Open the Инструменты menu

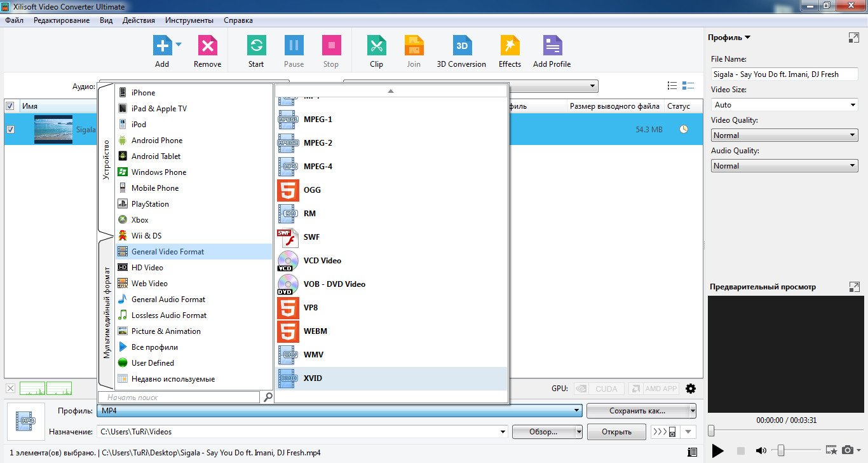tap(189, 20)
